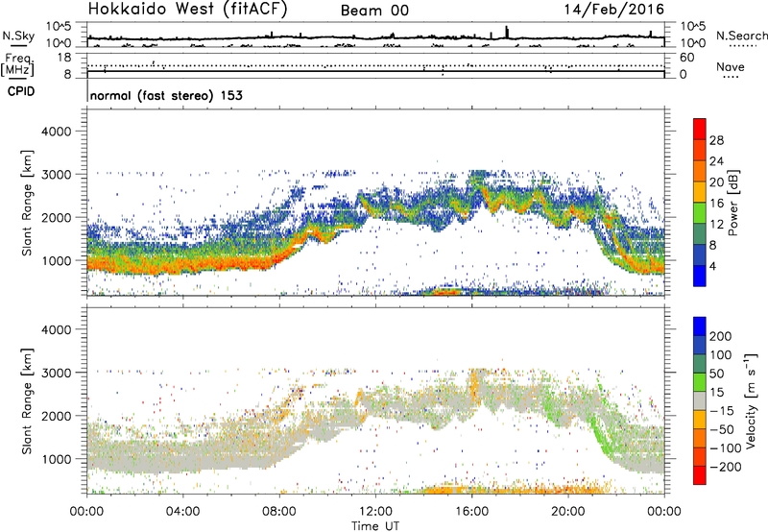Viewport: 768px width, 532px height.
Task: Click the dotted line sample under N.Search
Action: [x=743, y=46]
